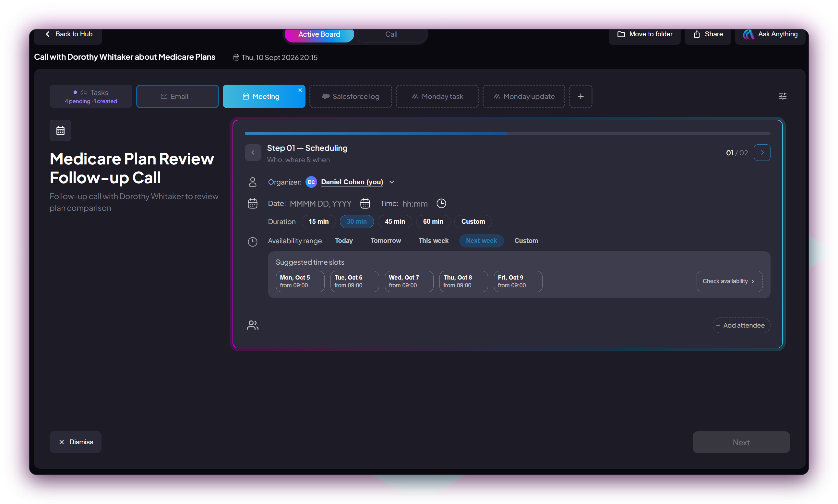838x504 pixels.
Task: Open the Salesforce log tab
Action: [x=351, y=96]
